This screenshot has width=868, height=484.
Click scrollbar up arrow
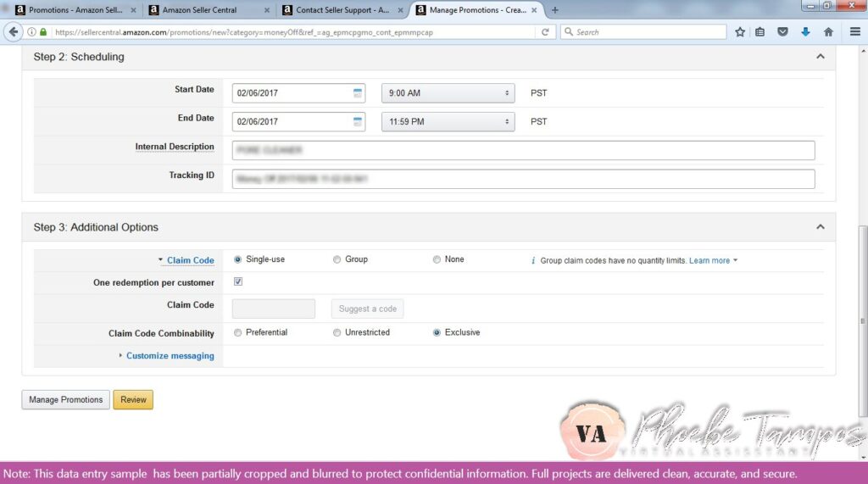point(863,51)
